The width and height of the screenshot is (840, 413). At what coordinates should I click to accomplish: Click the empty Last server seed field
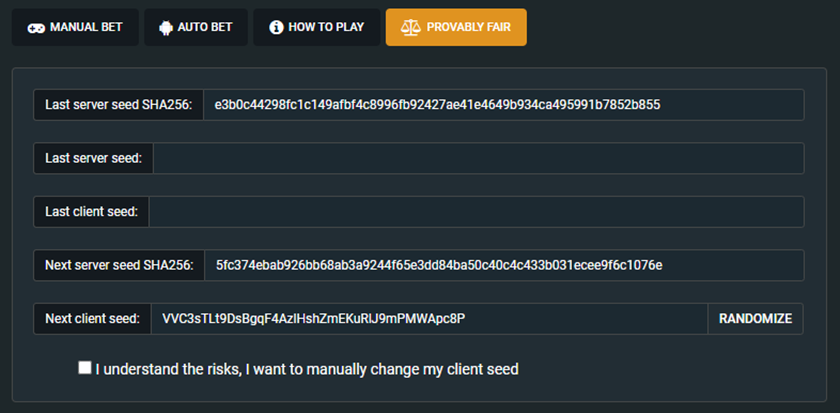(x=478, y=158)
